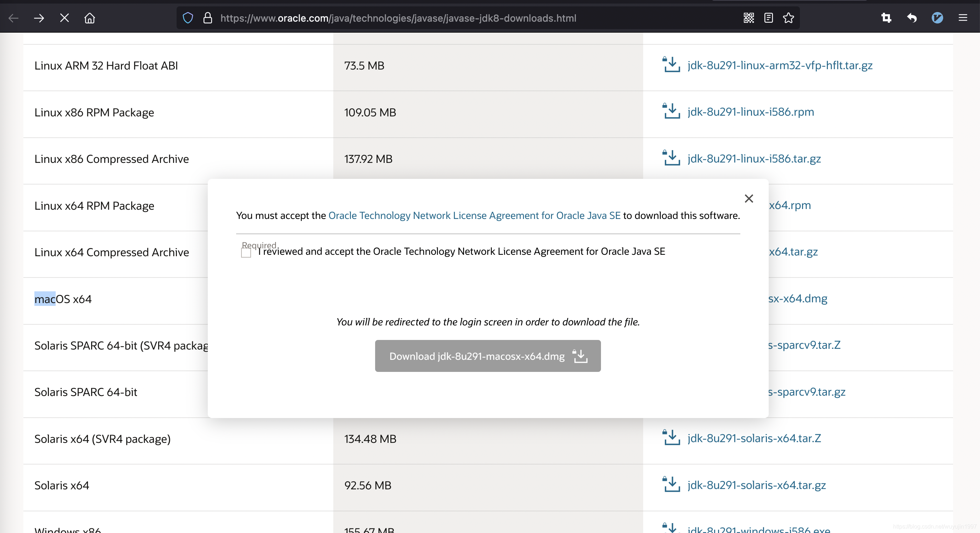Image resolution: width=980 pixels, height=533 pixels.
Task: Toggle reader view icon
Action: (768, 18)
